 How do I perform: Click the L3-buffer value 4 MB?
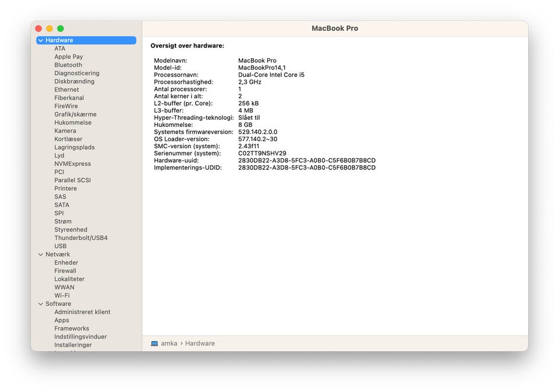point(246,111)
